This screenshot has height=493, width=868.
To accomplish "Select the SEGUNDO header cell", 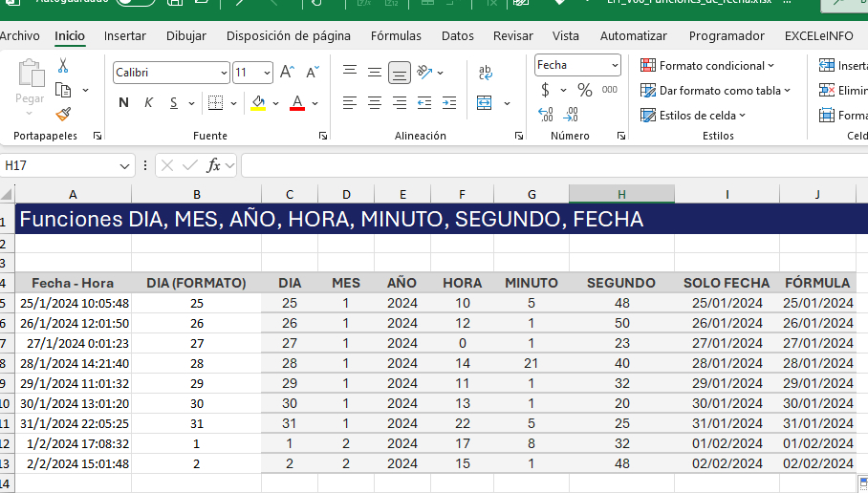I will [x=620, y=283].
